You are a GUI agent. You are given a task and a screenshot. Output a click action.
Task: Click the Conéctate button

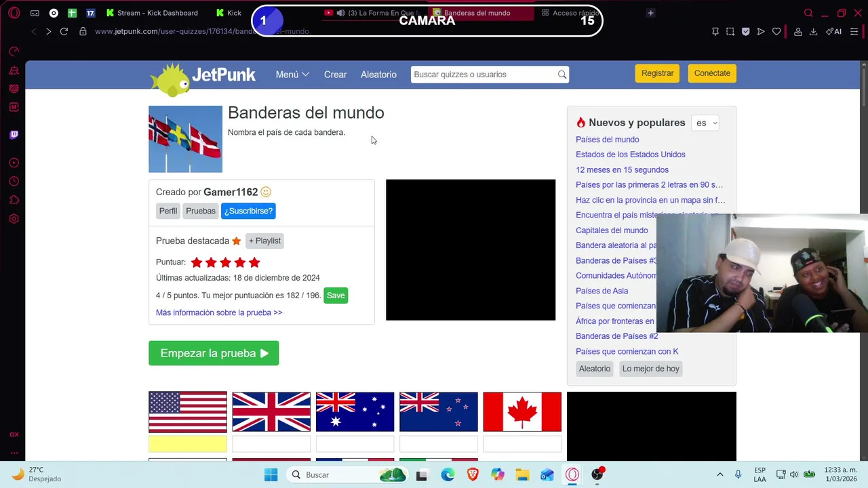[x=712, y=73]
